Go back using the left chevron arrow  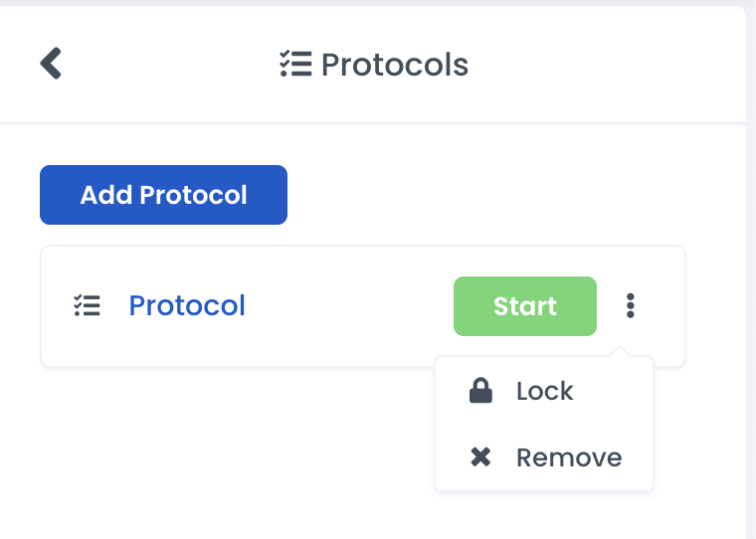(51, 64)
